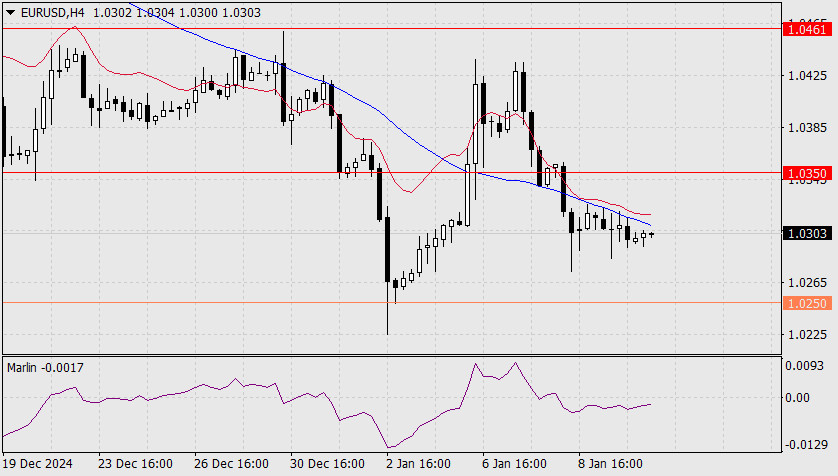Select the current price label 1.0303
Image resolution: width=838 pixels, height=476 pixels.
click(807, 233)
